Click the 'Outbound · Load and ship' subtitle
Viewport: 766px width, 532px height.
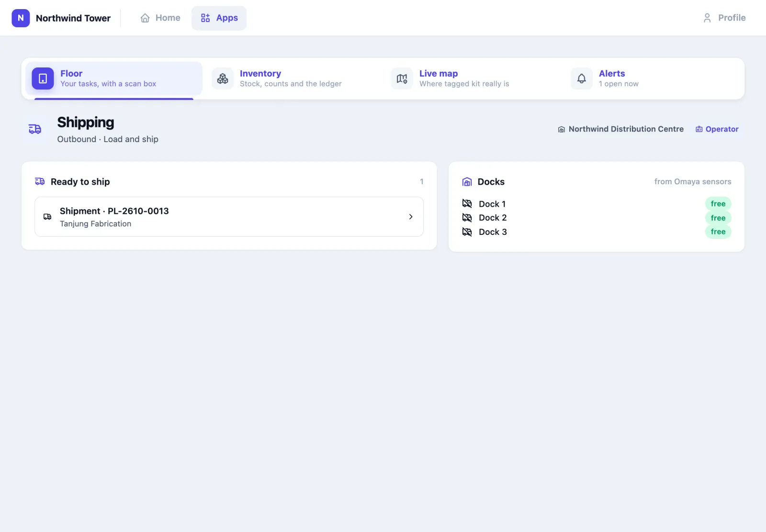108,139
